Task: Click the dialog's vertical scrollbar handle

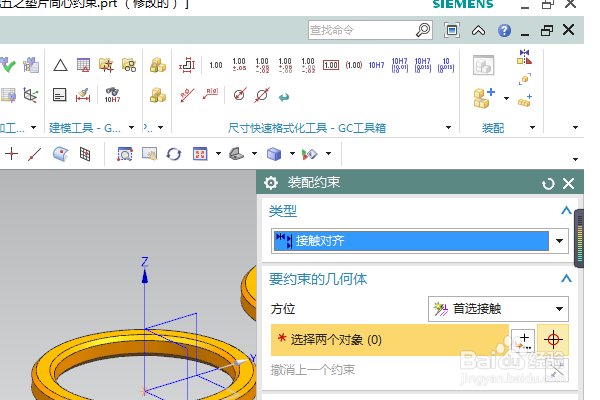Action: click(x=579, y=238)
